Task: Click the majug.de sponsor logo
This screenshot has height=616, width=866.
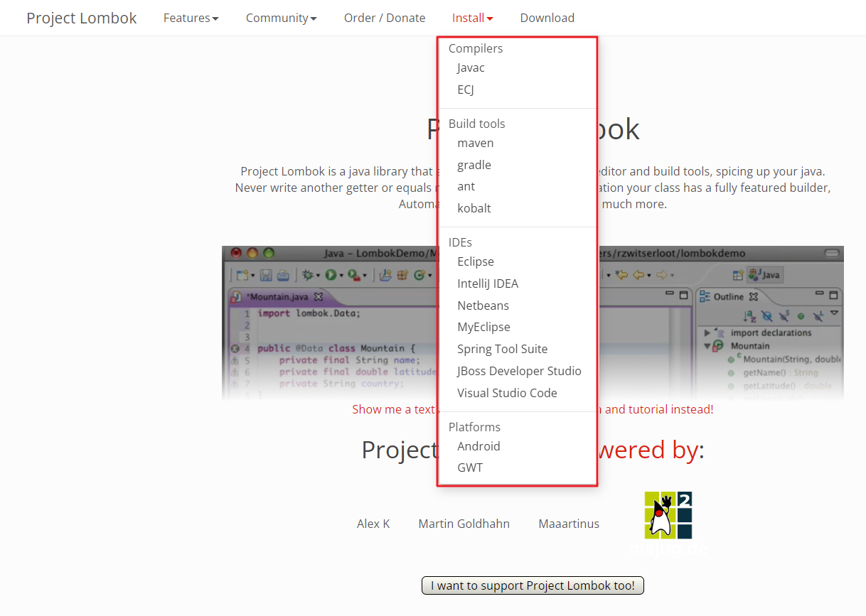Action: point(668,523)
